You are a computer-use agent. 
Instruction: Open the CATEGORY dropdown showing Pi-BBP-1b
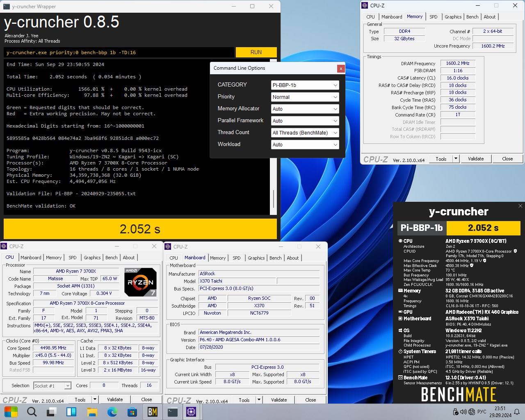click(x=305, y=85)
